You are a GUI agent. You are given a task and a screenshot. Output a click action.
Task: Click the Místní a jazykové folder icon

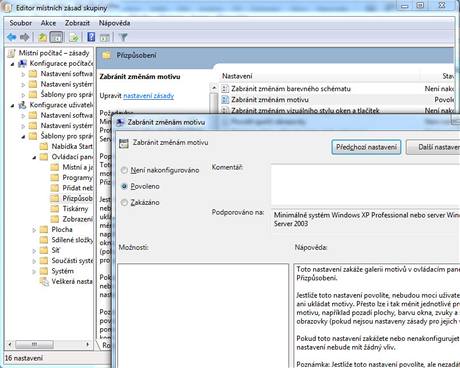pos(55,167)
